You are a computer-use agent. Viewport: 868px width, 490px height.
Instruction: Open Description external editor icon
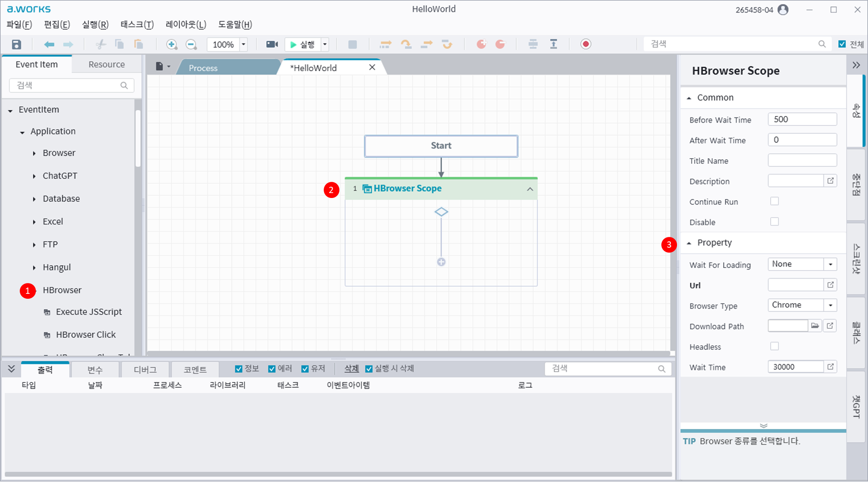tap(830, 181)
